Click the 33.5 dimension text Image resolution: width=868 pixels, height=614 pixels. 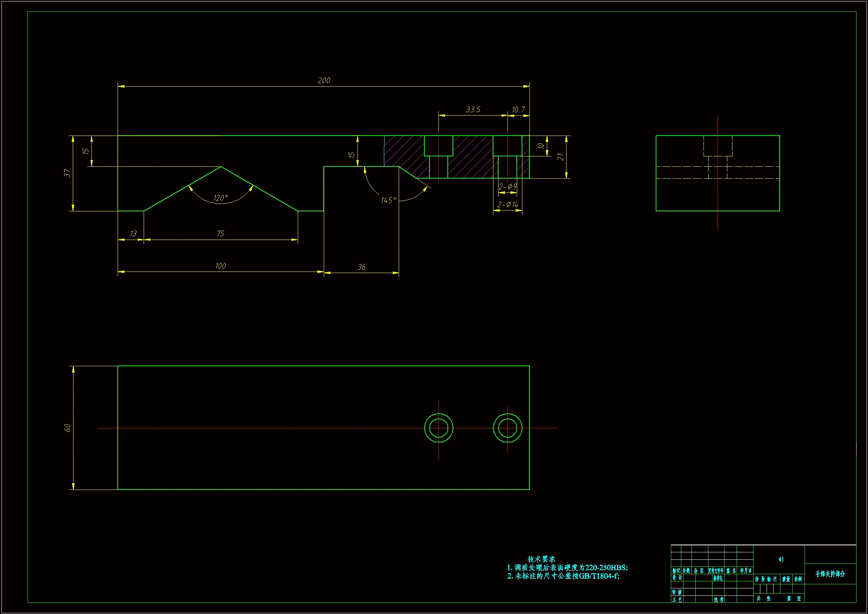(473, 110)
